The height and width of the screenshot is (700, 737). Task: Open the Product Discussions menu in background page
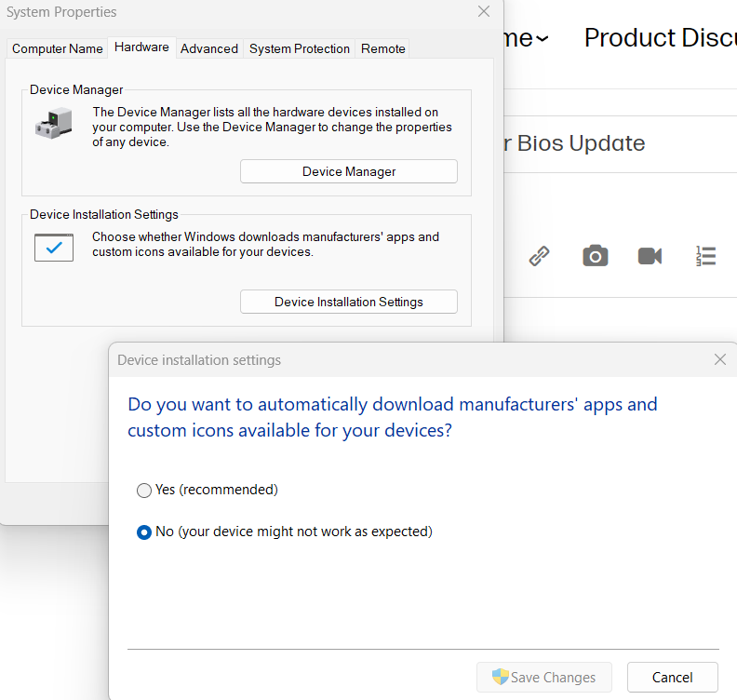tap(661, 37)
